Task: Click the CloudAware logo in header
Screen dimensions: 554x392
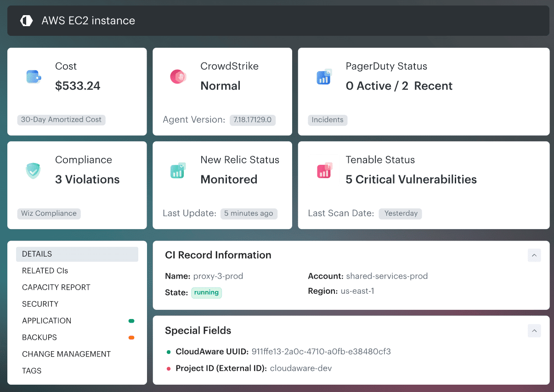Action: click(x=26, y=21)
